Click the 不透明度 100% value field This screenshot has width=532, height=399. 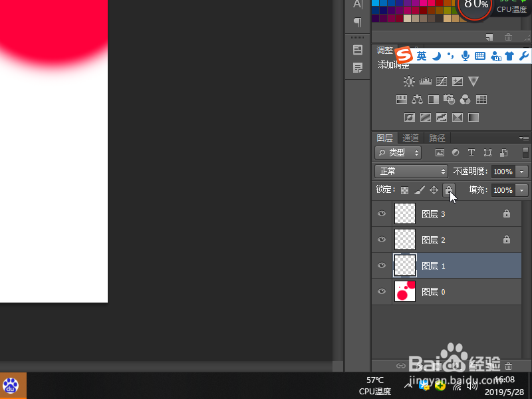pos(503,172)
